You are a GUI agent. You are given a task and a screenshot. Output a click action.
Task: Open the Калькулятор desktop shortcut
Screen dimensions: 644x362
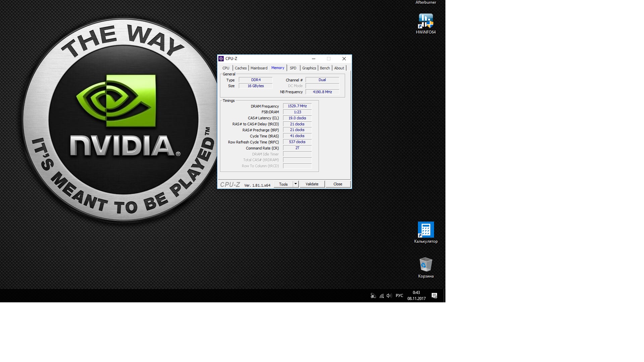[x=426, y=230]
